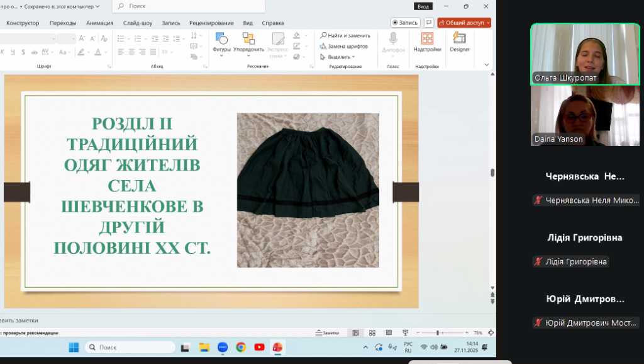Adjust the zoom slider handle

[437, 333]
